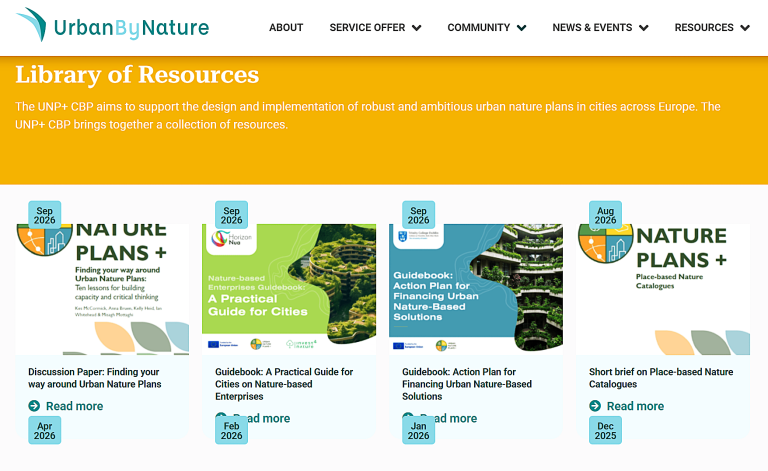Open Guidebook: Action Plan for Financing title
Screen dimensions: 768x471
point(467,384)
